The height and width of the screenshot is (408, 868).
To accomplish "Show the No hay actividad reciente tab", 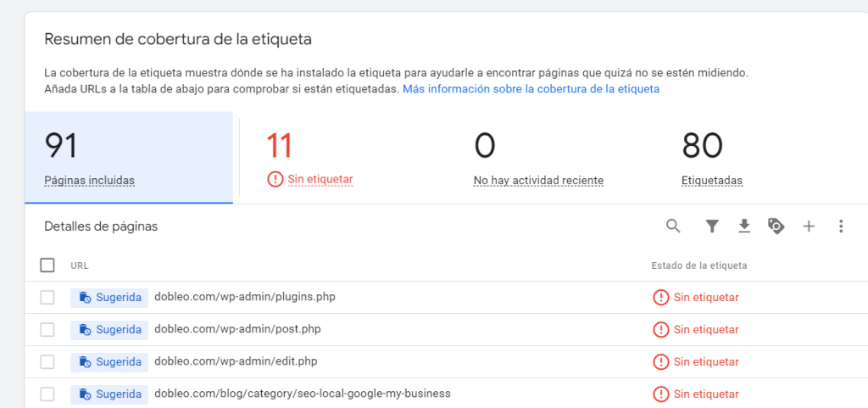I will [x=538, y=159].
